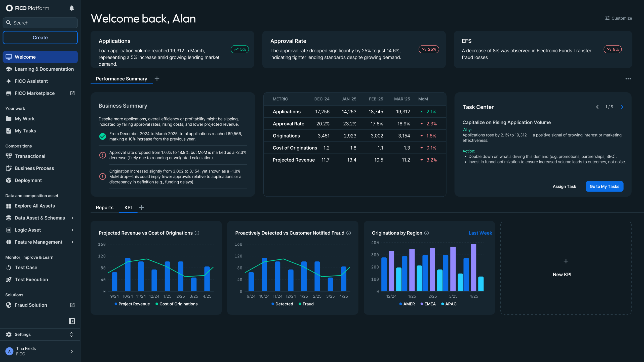Click the FICO Platform logo

(x=28, y=8)
